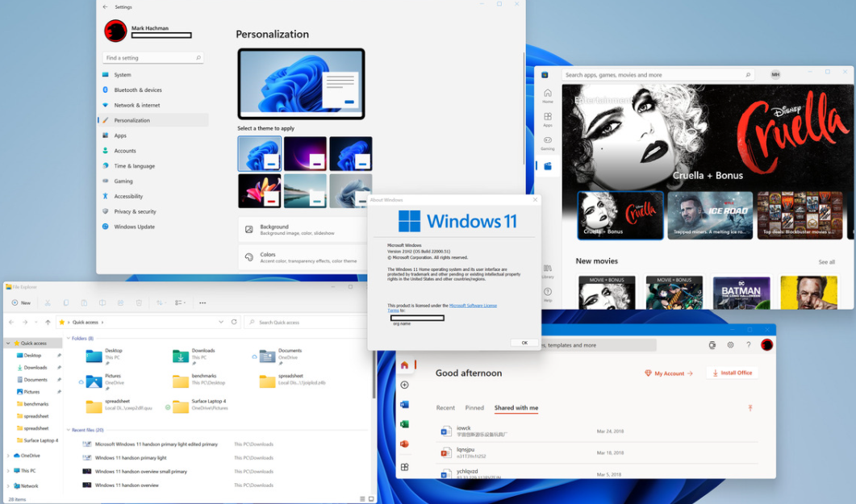Open Help in the Microsoft Store sidebar

(548, 294)
